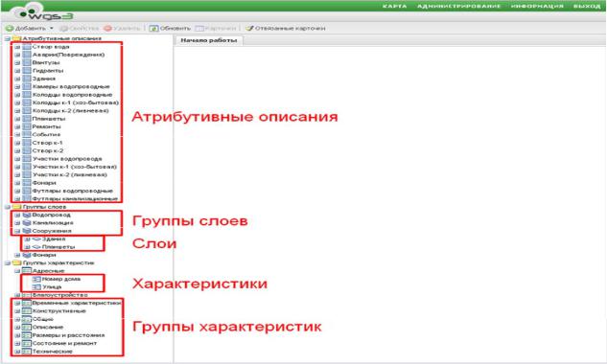This screenshot has width=607, height=364.
Task: Click the Участки водопровода table icon
Action: (26, 159)
